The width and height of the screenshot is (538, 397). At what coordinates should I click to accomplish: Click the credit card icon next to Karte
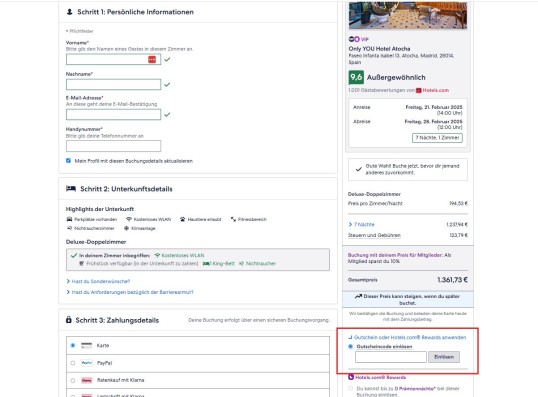[x=86, y=346]
